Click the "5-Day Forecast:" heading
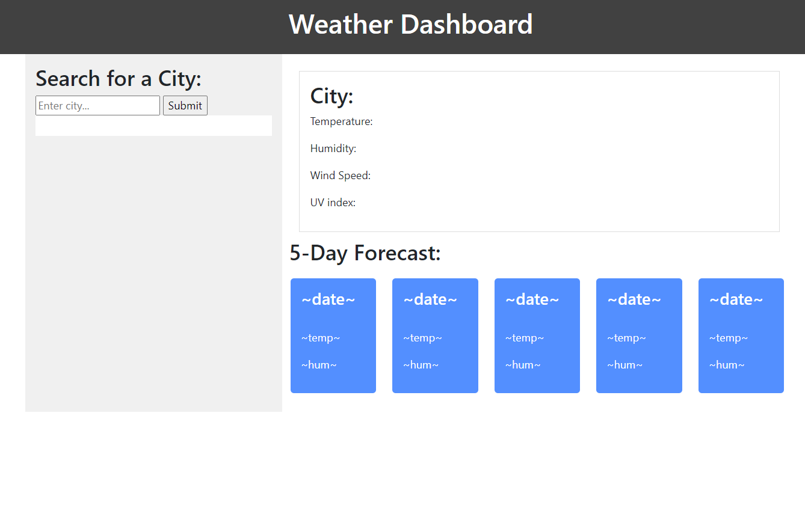The image size is (805, 532). [x=365, y=253]
